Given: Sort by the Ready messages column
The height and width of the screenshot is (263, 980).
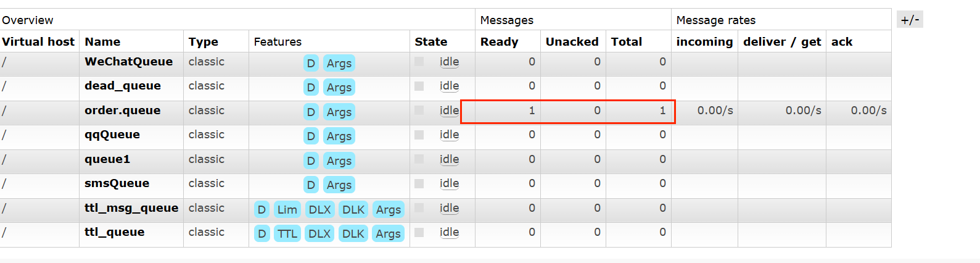Looking at the screenshot, I should (x=499, y=41).
